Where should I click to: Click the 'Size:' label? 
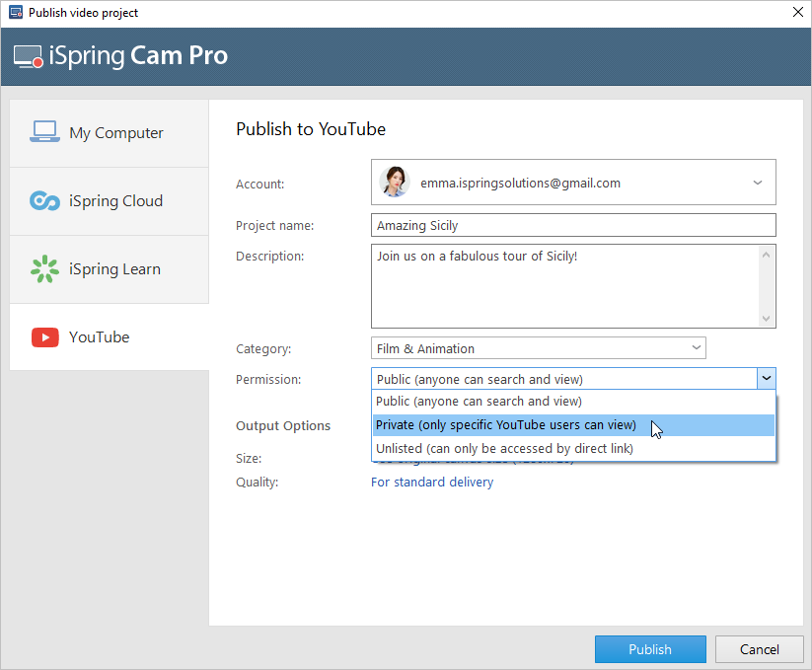[249, 458]
